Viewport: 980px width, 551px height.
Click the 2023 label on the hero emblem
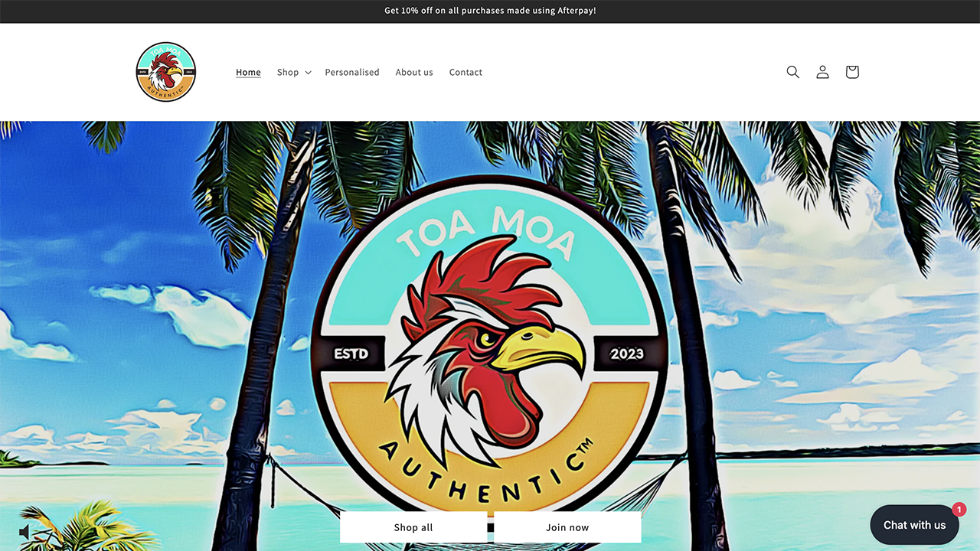pos(626,354)
